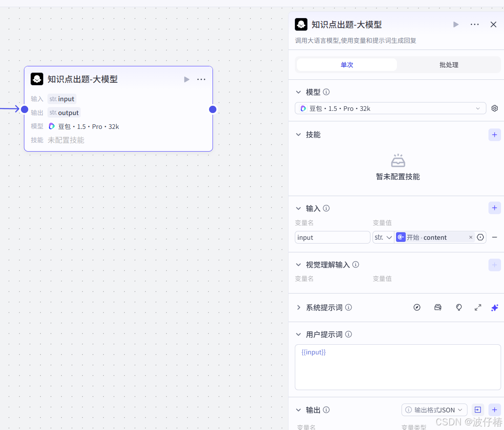
Task: Run the node from the canvas card play icon
Action: point(187,79)
